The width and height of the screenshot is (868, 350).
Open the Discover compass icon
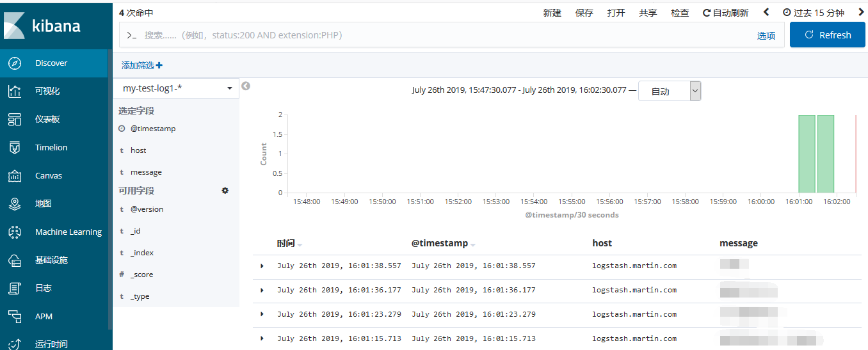click(x=15, y=63)
